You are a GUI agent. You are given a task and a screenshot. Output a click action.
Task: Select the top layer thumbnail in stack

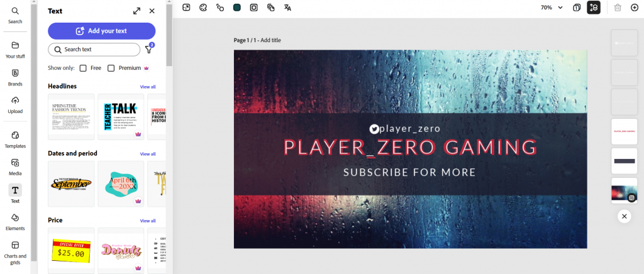[625, 43]
